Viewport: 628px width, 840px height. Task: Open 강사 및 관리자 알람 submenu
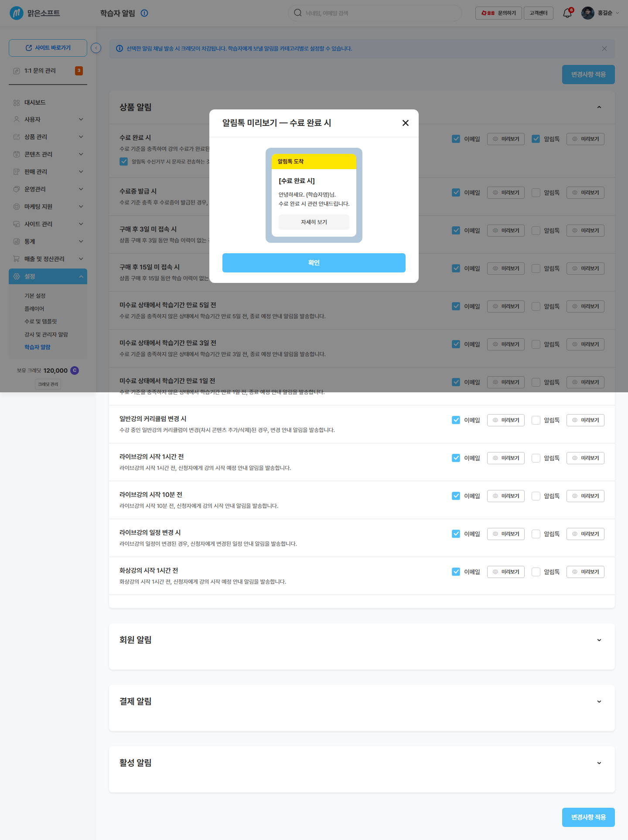tap(46, 334)
